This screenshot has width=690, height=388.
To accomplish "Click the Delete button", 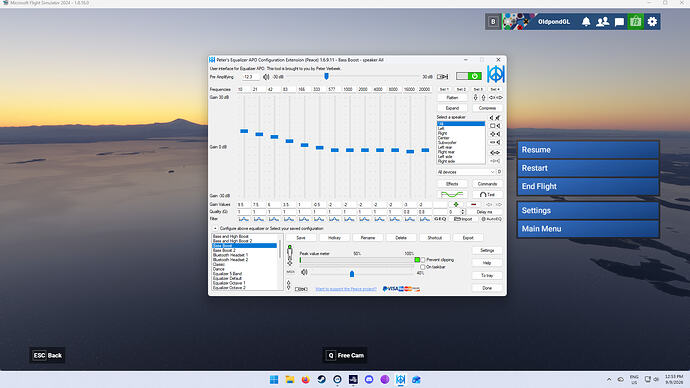I will pos(401,238).
